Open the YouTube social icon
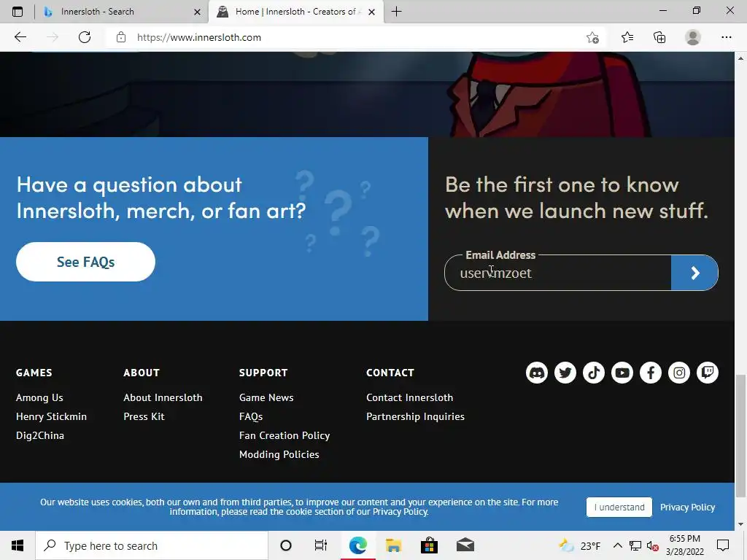Screen dimensions: 747x560 [622, 373]
